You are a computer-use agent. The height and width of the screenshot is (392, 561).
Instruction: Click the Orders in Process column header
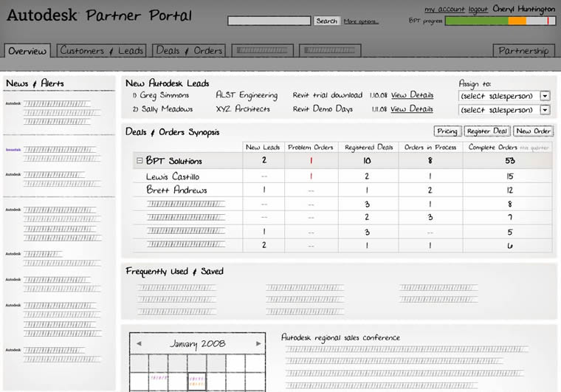pos(430,148)
